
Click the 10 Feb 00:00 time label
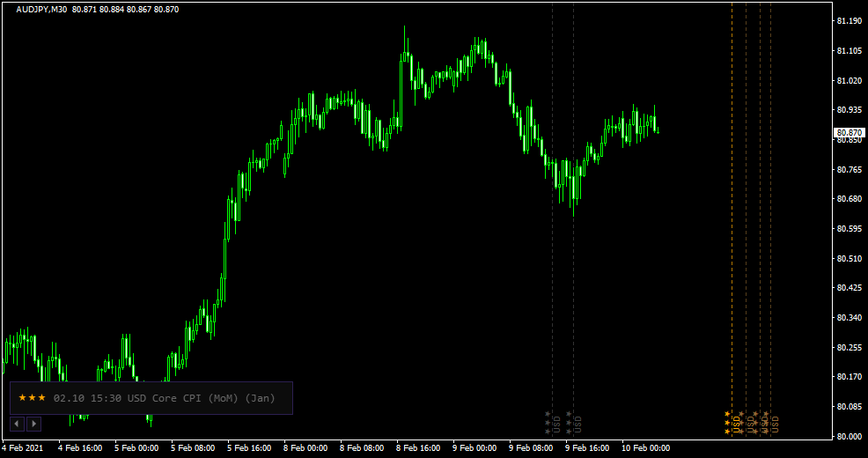click(x=645, y=447)
